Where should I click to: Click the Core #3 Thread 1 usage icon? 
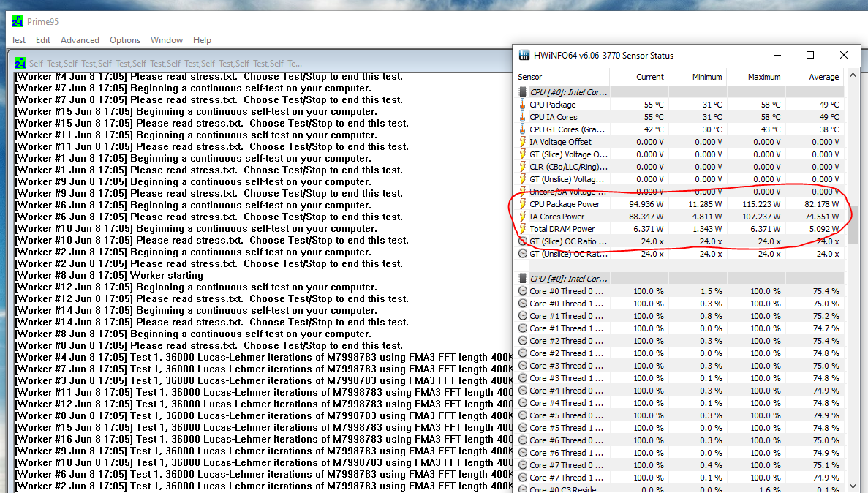[523, 377]
